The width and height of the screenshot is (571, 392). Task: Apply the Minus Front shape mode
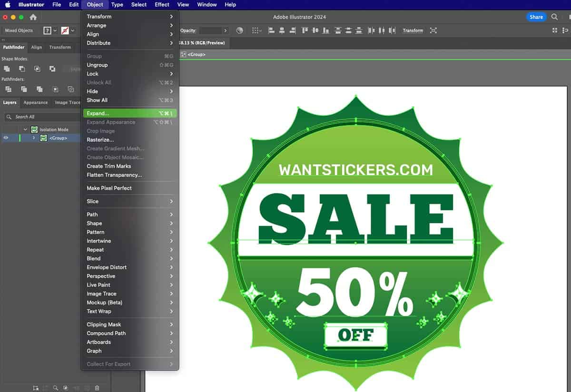coord(22,69)
